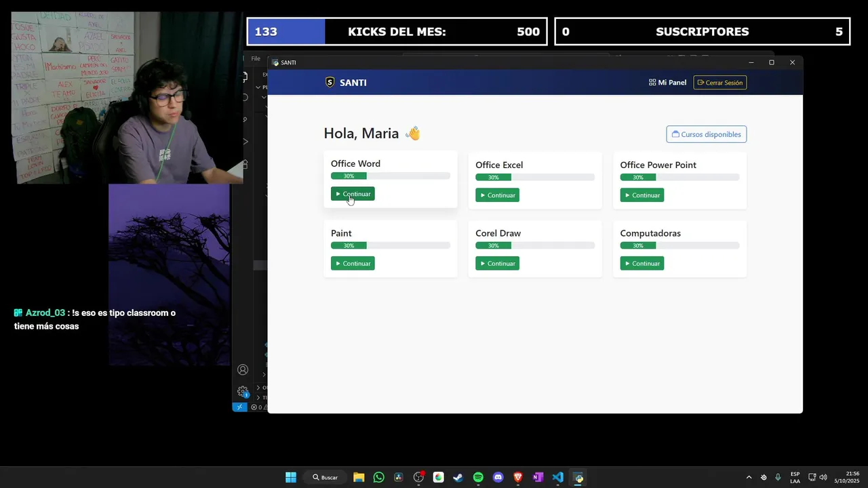Click the Corel Draw progress bar
Screen dimensions: 868x488
pyautogui.click(x=535, y=245)
